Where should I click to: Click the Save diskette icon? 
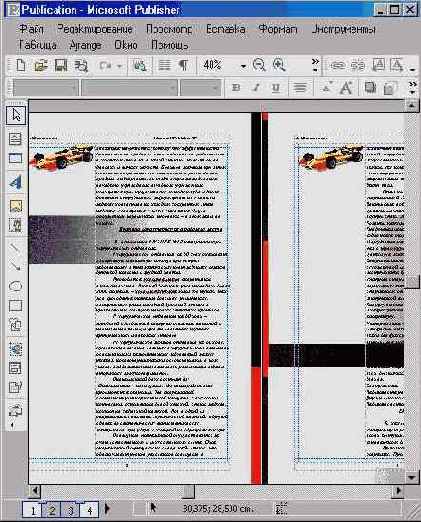(61, 65)
